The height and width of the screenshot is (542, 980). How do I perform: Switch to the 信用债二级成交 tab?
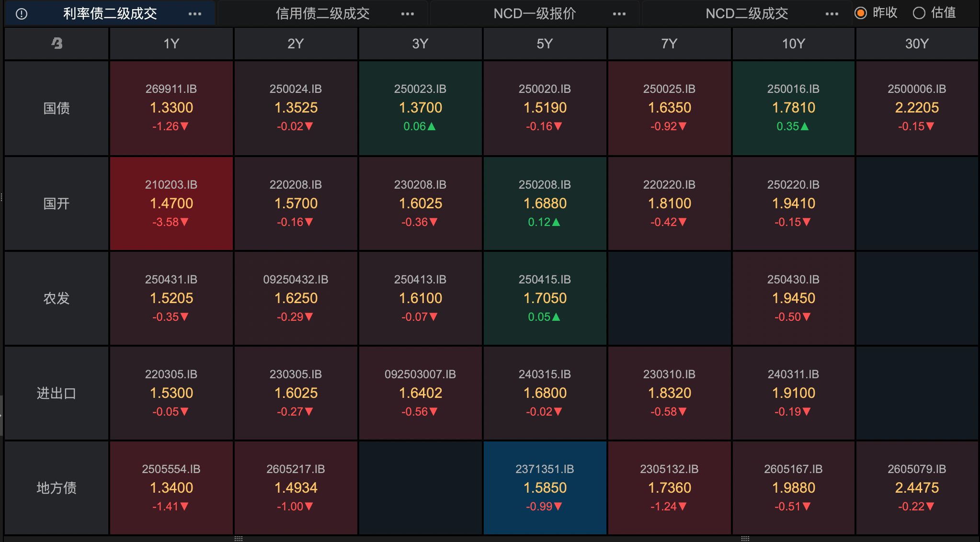click(322, 14)
